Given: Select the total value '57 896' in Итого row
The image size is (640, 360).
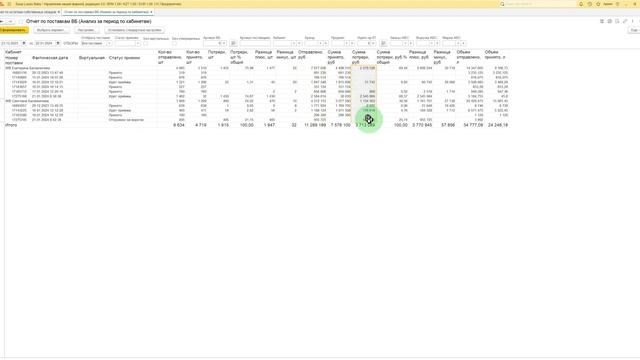Looking at the screenshot, I should [448, 125].
